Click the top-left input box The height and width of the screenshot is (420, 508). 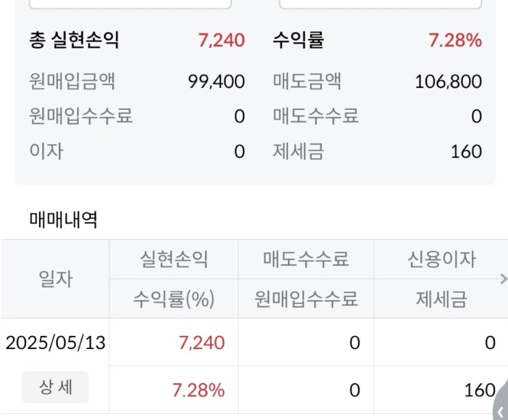[x=130, y=3]
